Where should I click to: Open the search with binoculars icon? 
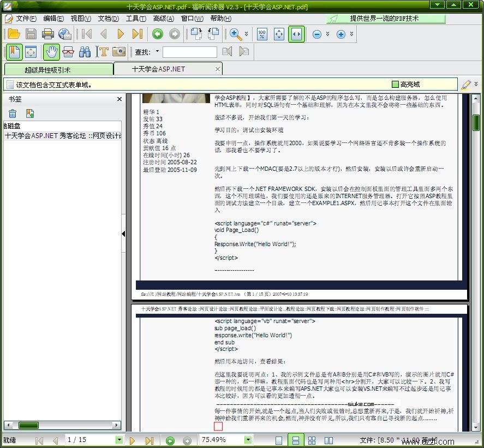pyautogui.click(x=85, y=52)
